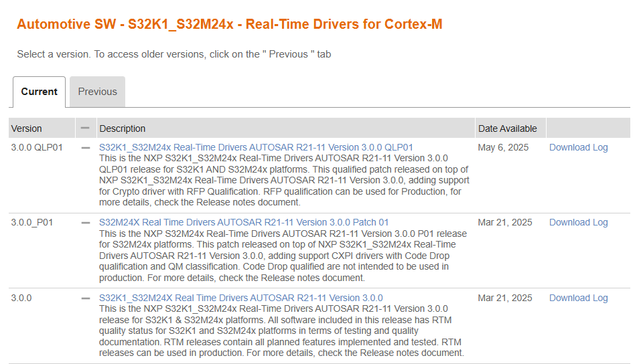
Task: Collapse the 3.0.0 QLP01 row
Action: (86, 148)
